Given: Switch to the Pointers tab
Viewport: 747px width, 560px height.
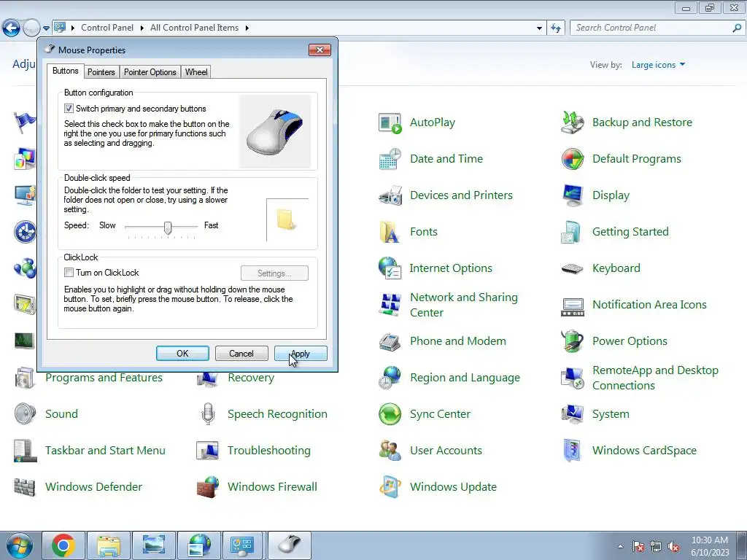Looking at the screenshot, I should [101, 72].
